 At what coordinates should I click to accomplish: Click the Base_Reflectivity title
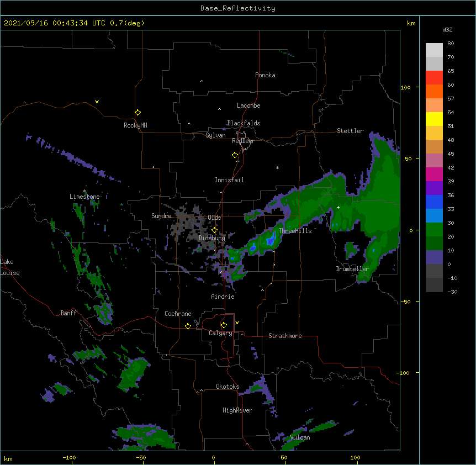tap(238, 8)
